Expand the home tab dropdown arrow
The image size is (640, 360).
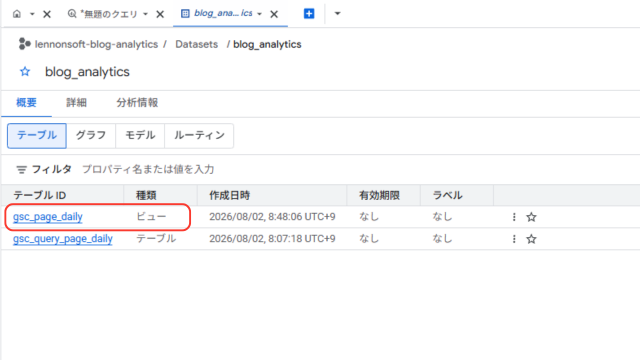[32, 14]
